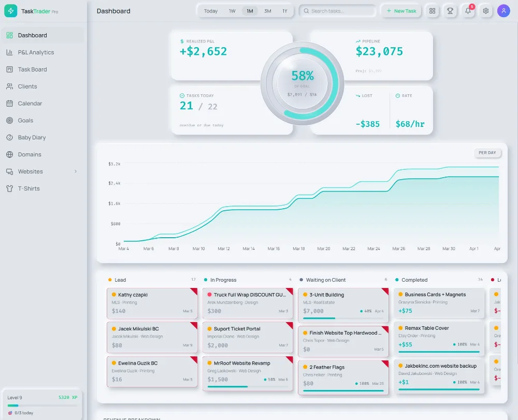Viewport: 518px width, 420px height.
Task: Click the 58% goal progress ring
Action: (x=303, y=83)
